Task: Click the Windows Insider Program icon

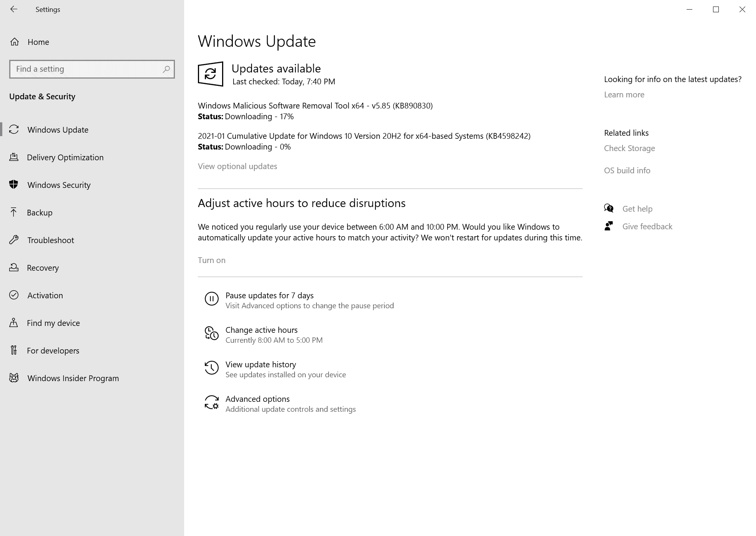Action: tap(15, 378)
